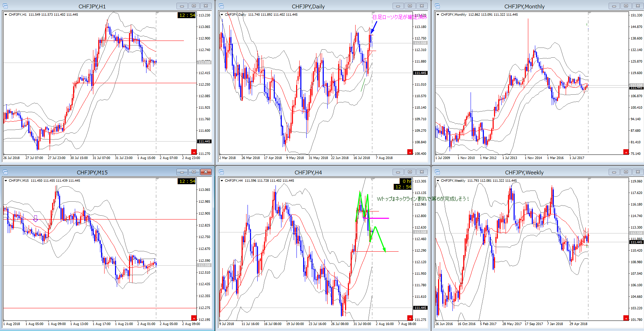Maximize the CHFJPY,Monthly chart window
The width and height of the screenshot is (644, 331).
tap(626, 6)
